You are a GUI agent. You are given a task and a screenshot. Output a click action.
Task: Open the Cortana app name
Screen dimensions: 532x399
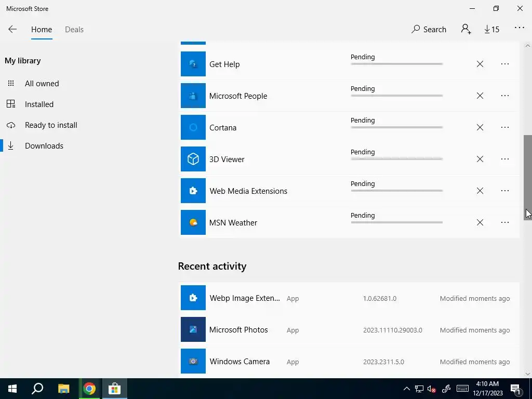223,128
